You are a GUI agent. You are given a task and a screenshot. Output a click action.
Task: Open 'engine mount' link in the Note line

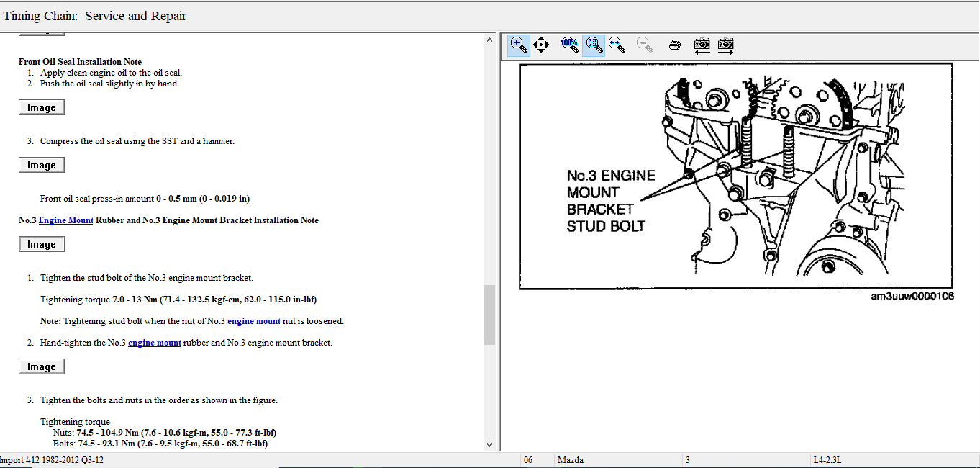[x=253, y=321]
